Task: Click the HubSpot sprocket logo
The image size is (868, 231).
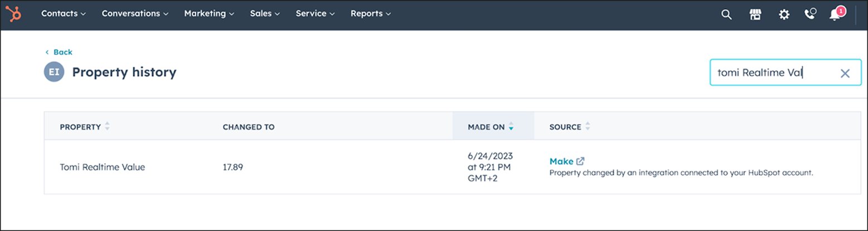Action: [14, 14]
